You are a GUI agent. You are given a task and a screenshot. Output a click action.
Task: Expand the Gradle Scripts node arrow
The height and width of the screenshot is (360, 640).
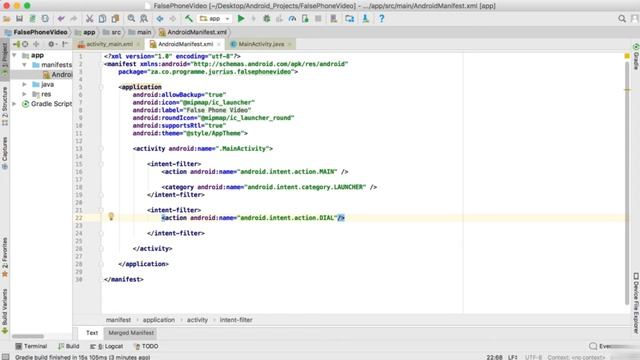click(15, 104)
